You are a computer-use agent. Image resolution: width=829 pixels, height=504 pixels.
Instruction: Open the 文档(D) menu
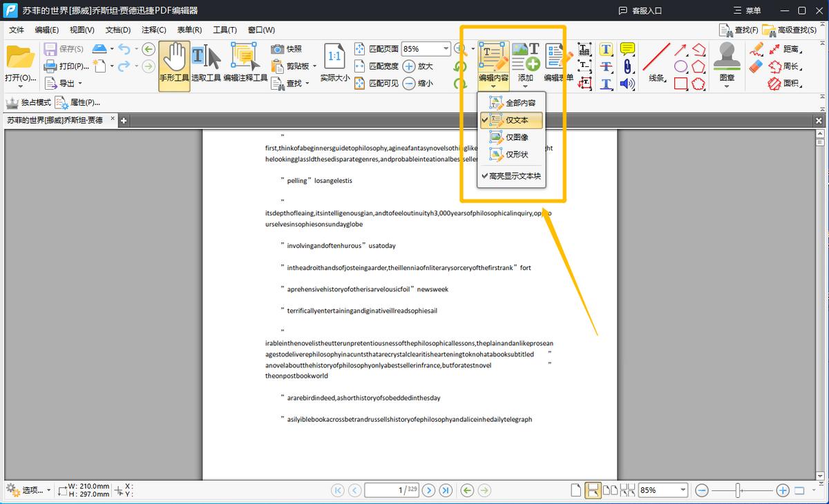pos(117,30)
